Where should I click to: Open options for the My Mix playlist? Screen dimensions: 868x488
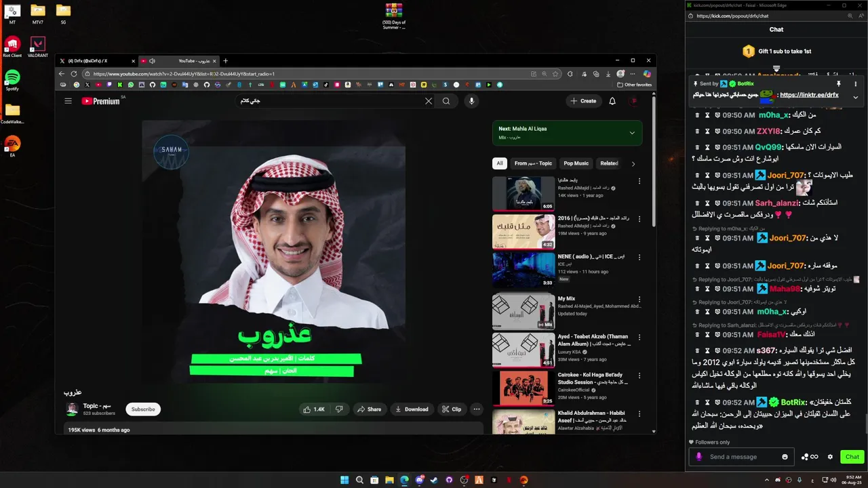tap(639, 299)
